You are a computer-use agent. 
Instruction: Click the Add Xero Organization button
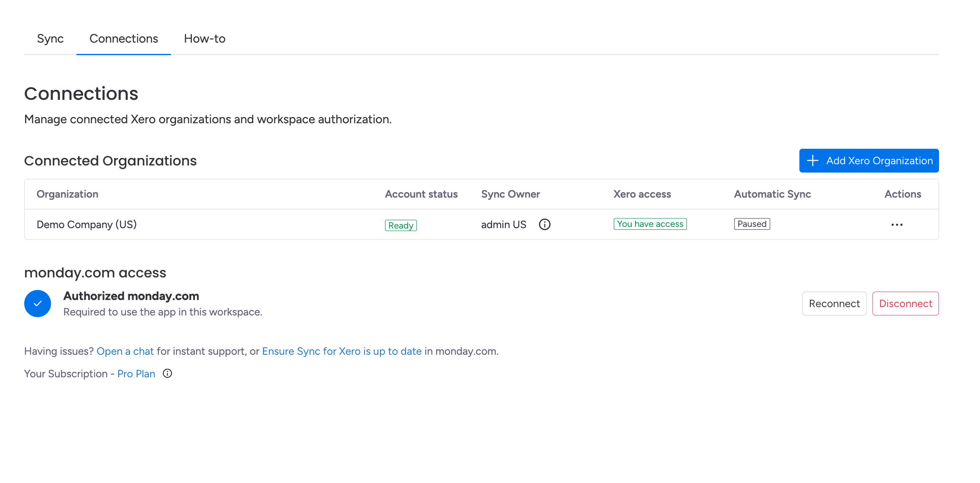(869, 161)
